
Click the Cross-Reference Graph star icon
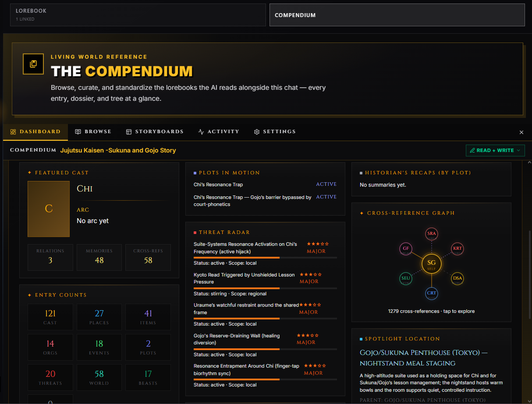(x=362, y=213)
